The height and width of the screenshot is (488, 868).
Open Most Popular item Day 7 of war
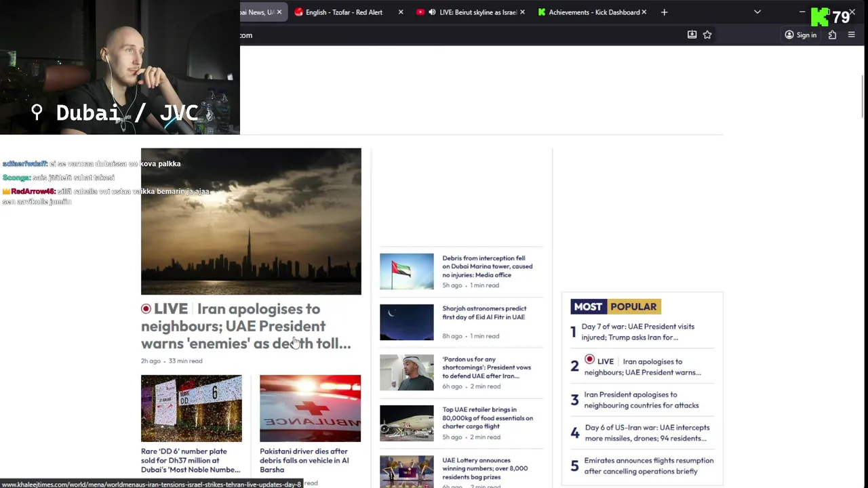click(x=638, y=331)
